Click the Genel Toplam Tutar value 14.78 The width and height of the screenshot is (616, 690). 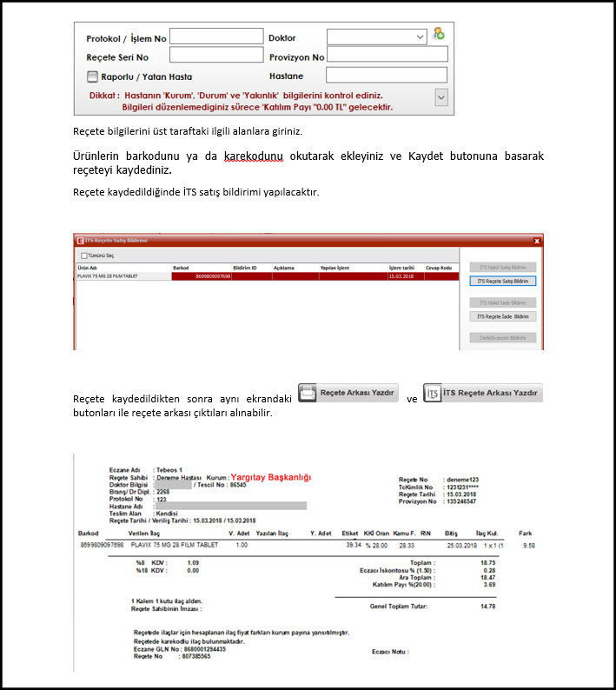tap(488, 607)
